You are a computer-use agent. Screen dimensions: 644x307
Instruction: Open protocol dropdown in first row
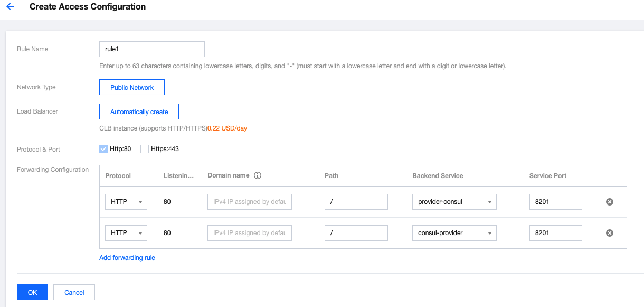coord(126,202)
